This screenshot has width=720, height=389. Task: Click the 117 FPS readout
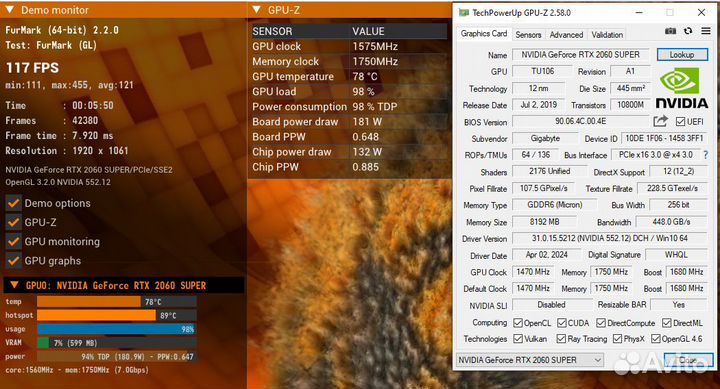[x=32, y=68]
